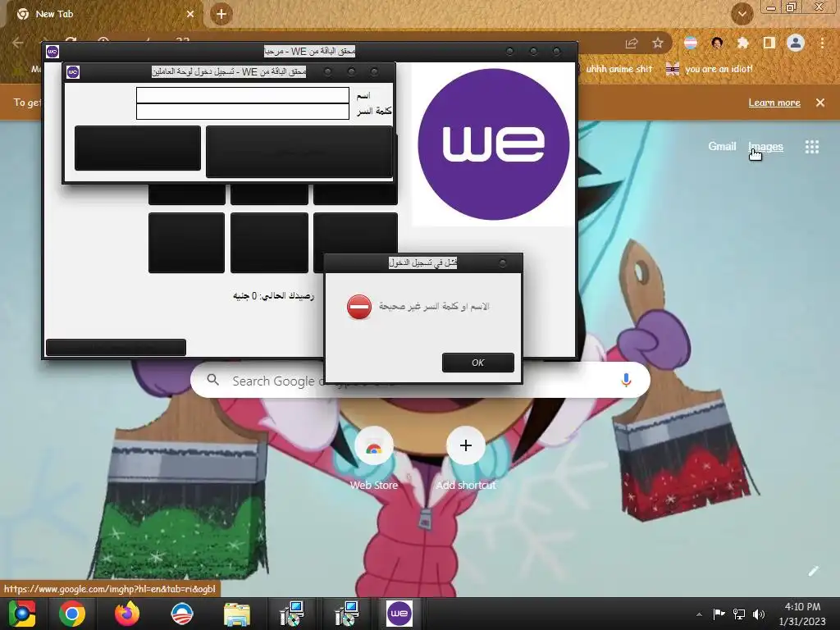
Task: Open Action Center flag icon
Action: (x=719, y=614)
